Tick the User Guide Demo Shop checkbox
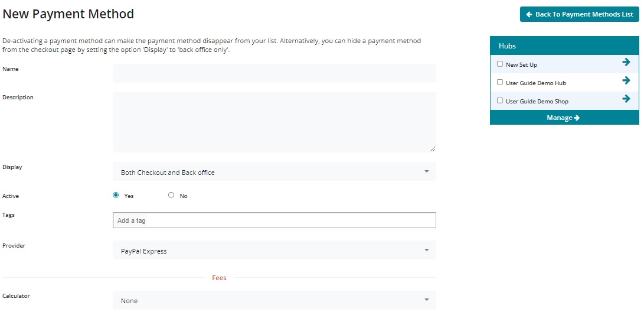 tap(500, 100)
